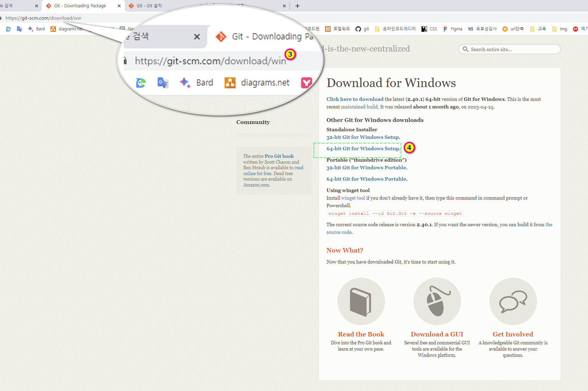Click the Read the Book icon
Screen dimensions: 588x391
[x=361, y=301]
